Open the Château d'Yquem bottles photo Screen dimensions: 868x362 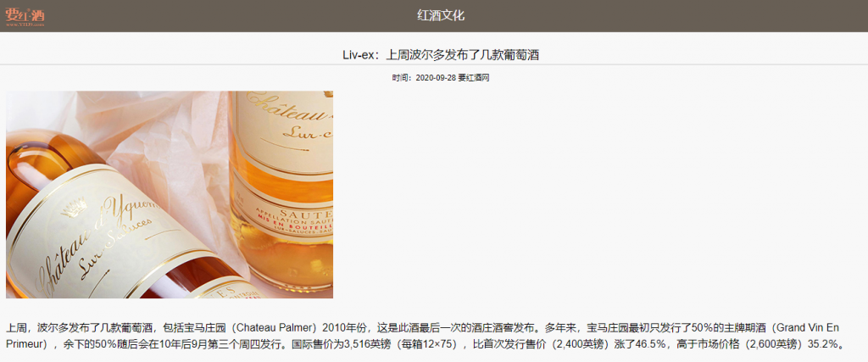coord(170,195)
